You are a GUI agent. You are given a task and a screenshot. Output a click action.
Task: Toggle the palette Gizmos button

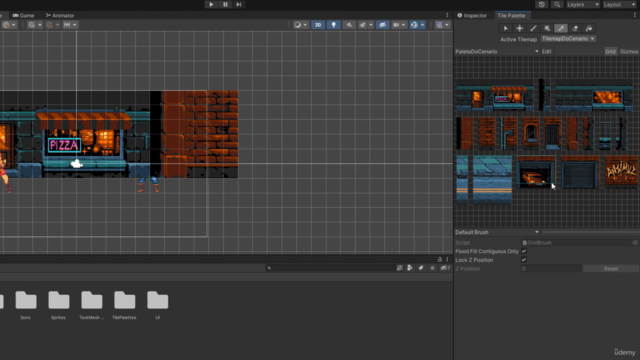click(629, 51)
